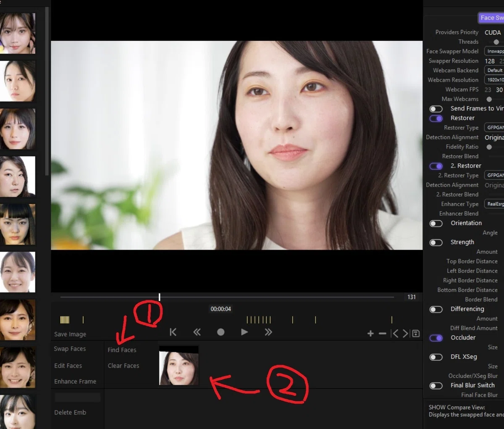
Task: Open the Enhancer Type dropdown
Action: click(494, 204)
